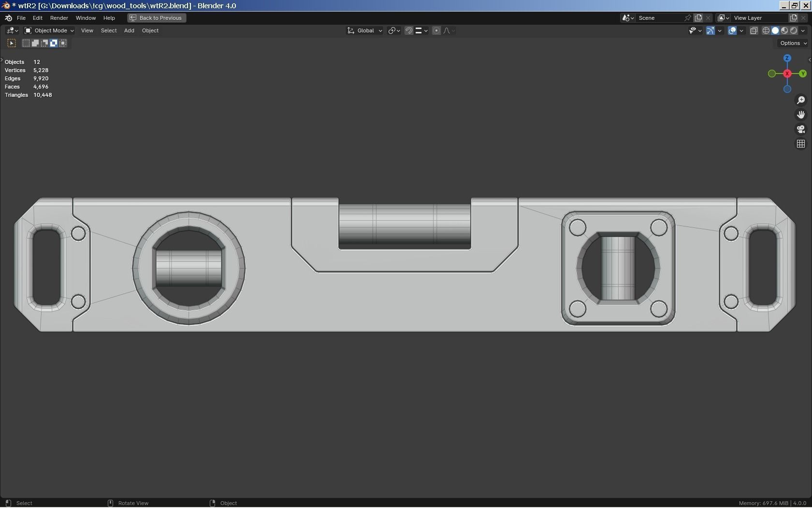Switch to Wireframe viewport shading
The height and width of the screenshot is (508, 812).
coord(766,30)
